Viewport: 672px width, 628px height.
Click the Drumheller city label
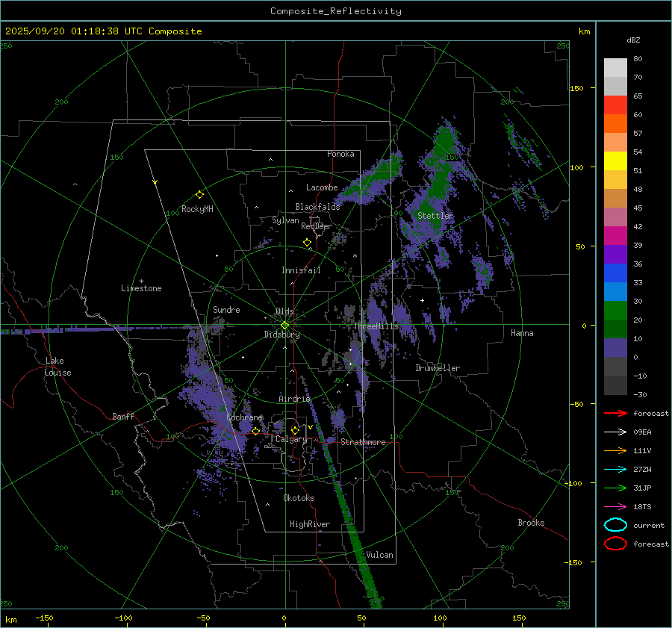(438, 368)
